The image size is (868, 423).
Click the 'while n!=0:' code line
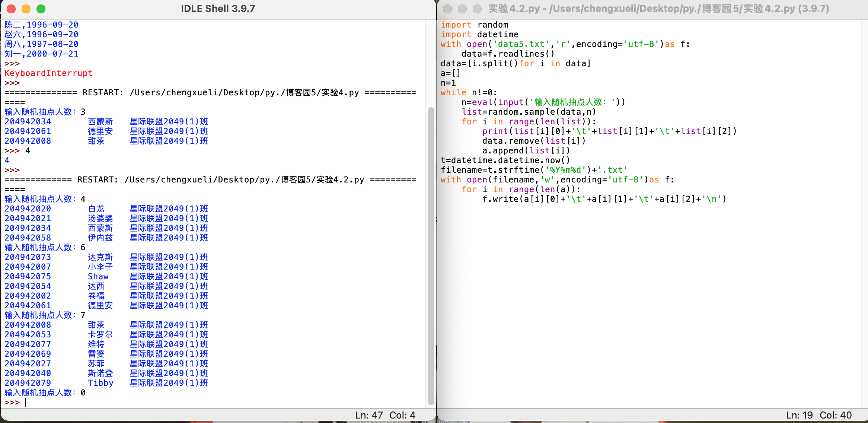pyautogui.click(x=469, y=93)
